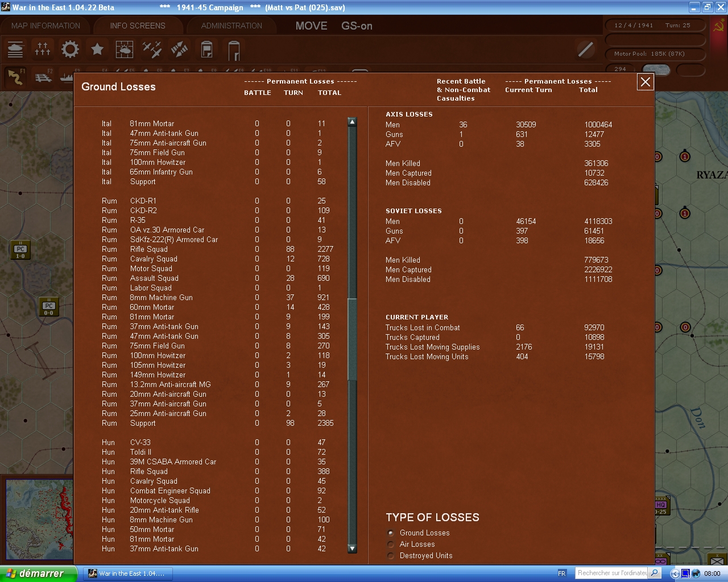Click the Rum 149mm Howitzer row
Viewport: 728px width, 582px height.
(218, 375)
